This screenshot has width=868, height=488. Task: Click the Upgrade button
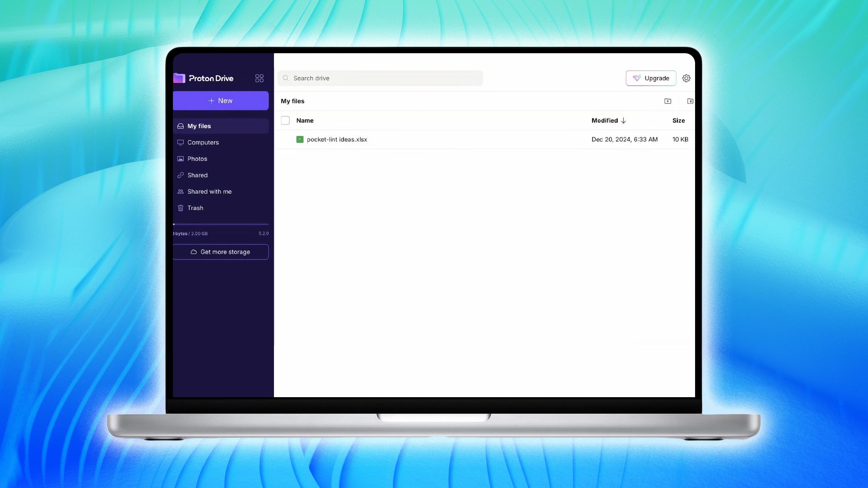[x=651, y=78]
